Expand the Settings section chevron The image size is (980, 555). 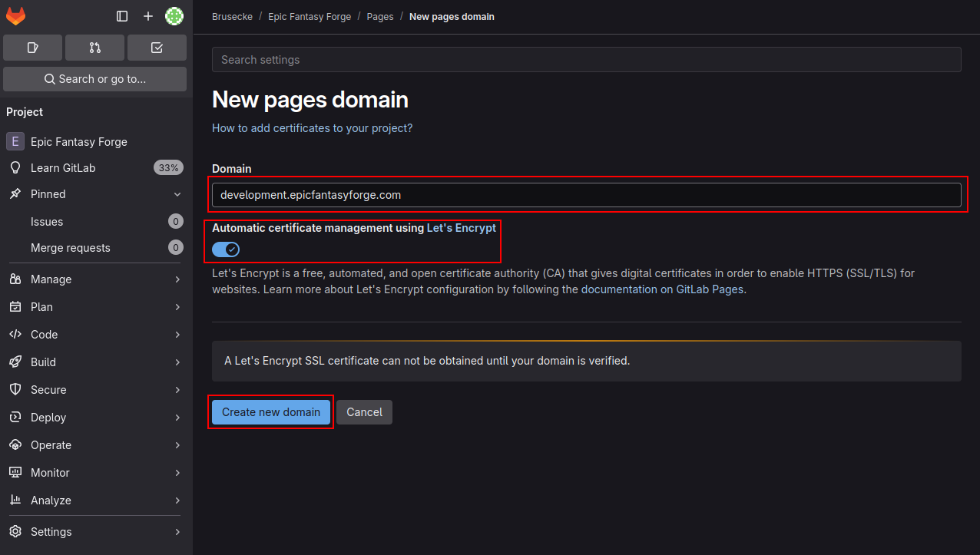pyautogui.click(x=177, y=532)
